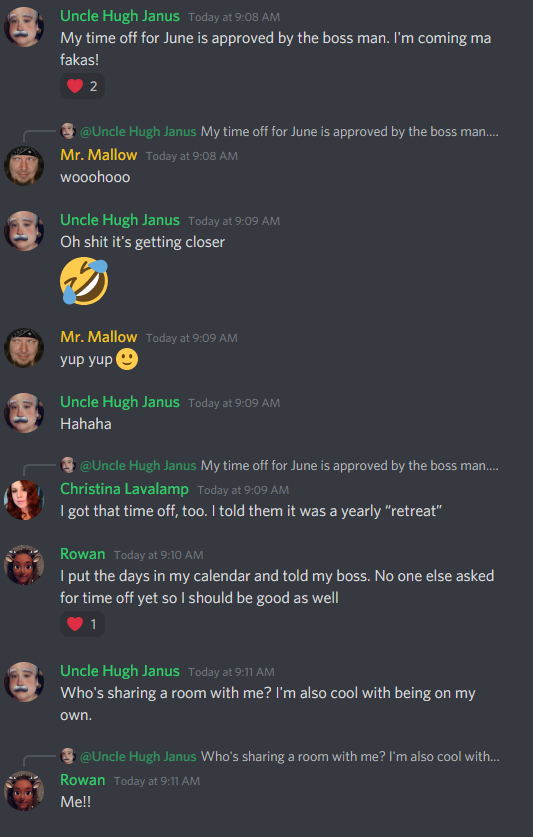533x837 pixels.
Task: Click small reply avatar above Rowan's 'Me!!'
Action: tap(68, 756)
